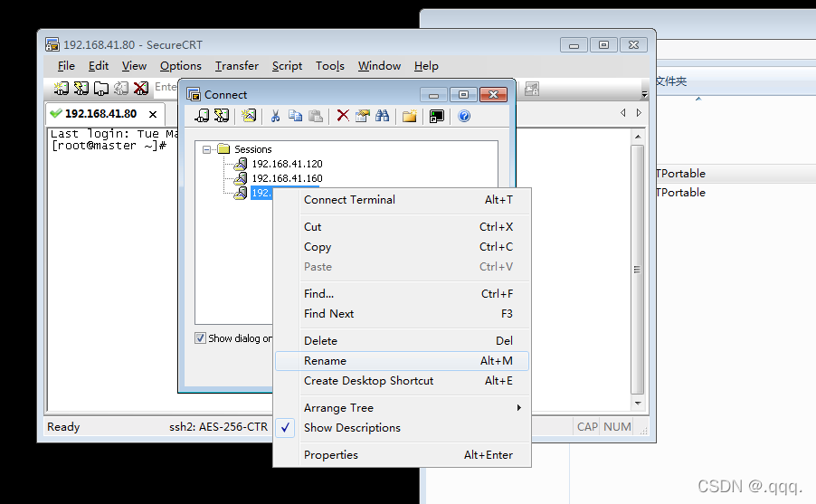Screen dimensions: 816x504
Task: Open the Window menu
Action: [x=379, y=66]
